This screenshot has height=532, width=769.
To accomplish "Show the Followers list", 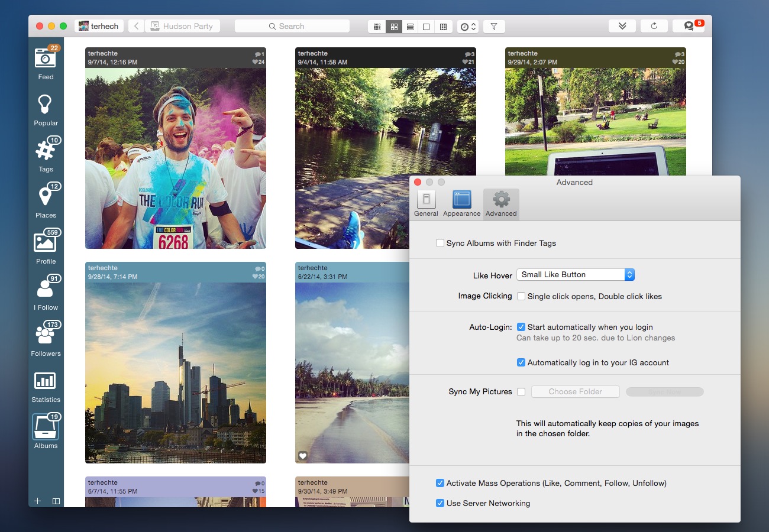I will click(46, 339).
